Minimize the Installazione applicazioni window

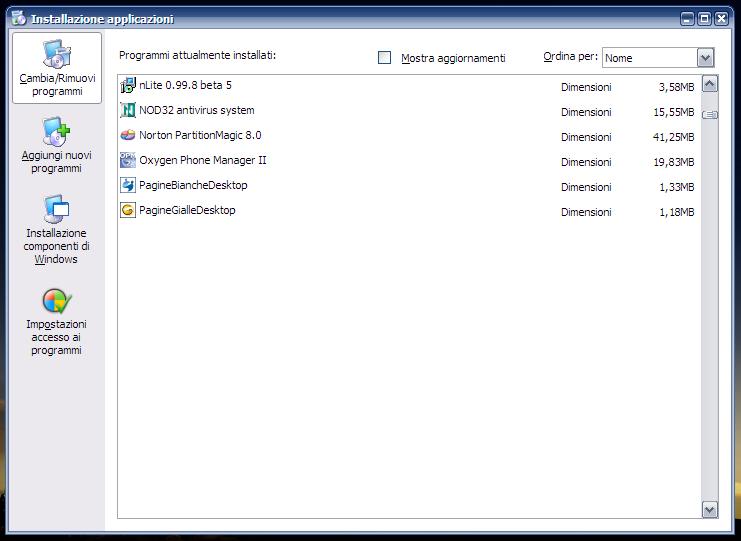[688, 18]
